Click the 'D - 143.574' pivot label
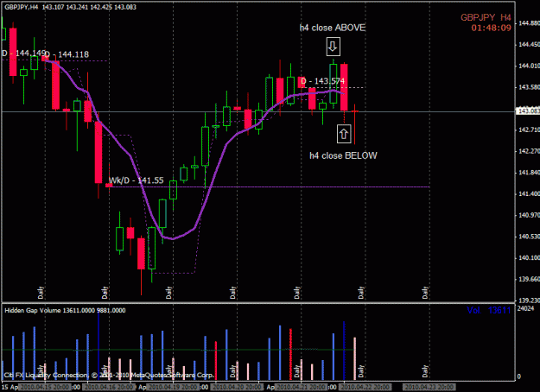 click(x=322, y=81)
